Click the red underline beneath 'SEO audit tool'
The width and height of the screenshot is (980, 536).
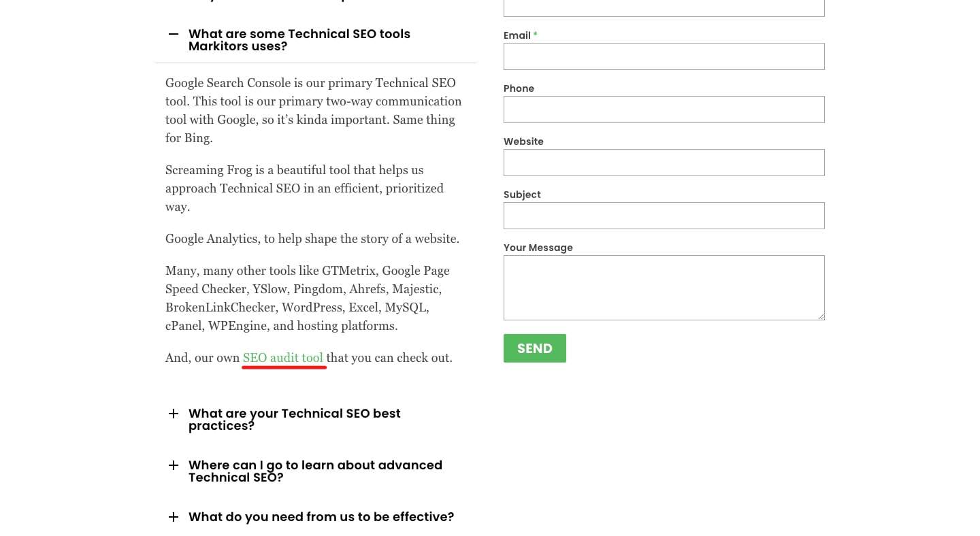pos(284,368)
